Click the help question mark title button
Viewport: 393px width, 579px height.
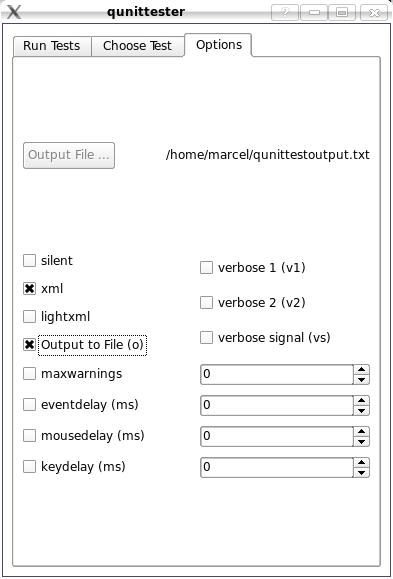[285, 13]
